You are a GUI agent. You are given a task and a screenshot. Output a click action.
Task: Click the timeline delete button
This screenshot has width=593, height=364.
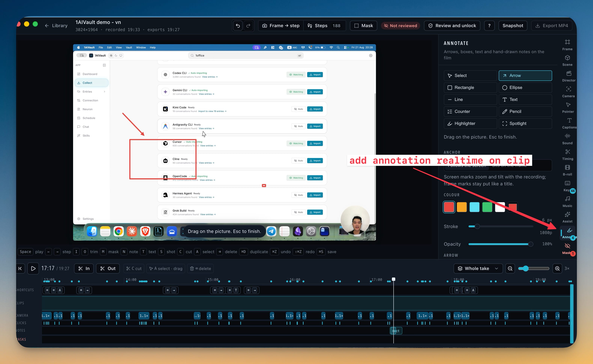point(201,269)
